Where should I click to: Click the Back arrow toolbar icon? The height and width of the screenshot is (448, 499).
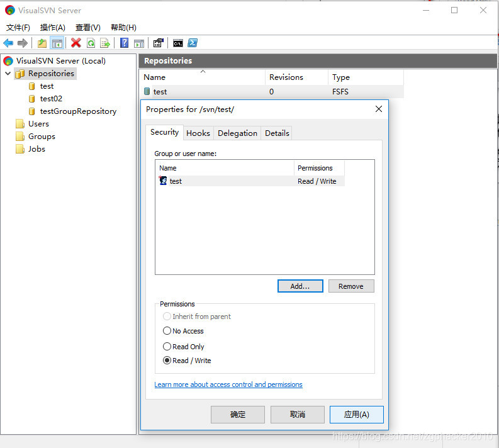(x=8, y=43)
